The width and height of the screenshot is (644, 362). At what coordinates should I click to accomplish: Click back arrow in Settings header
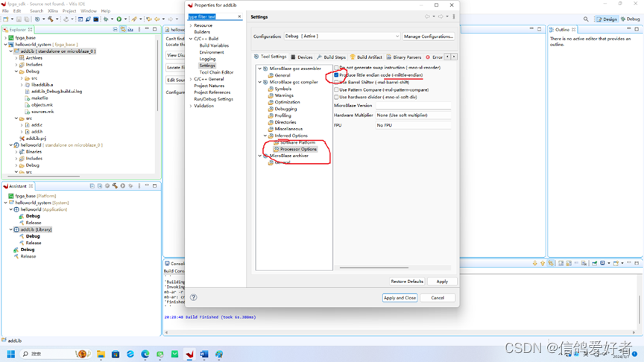(427, 16)
